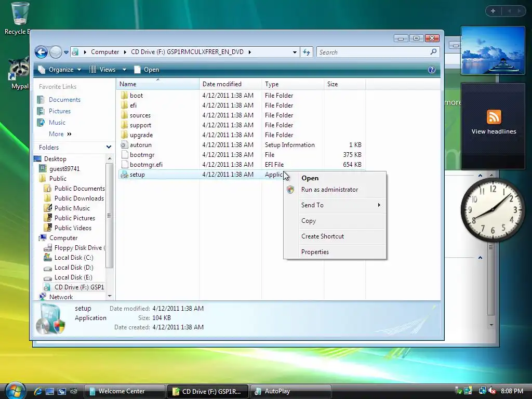Sort by the Size column header
Viewport: 532px width, 399px height.
345,84
